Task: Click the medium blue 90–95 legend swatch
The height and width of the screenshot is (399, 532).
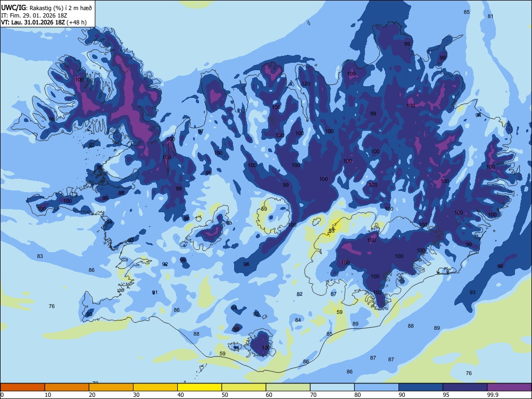Action: pyautogui.click(x=421, y=387)
